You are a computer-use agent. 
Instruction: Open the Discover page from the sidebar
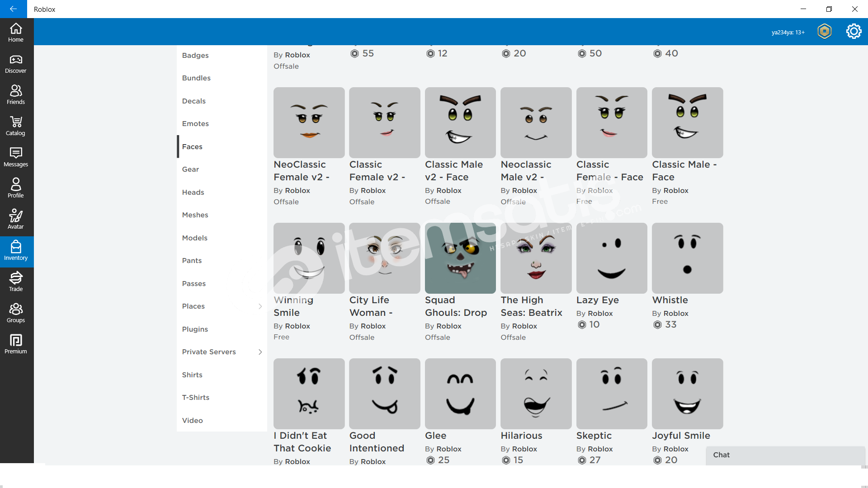pos(16,64)
